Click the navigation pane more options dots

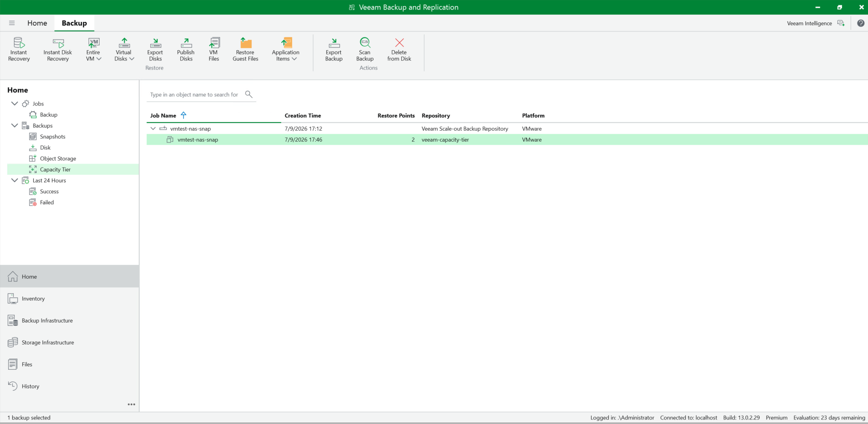click(x=132, y=404)
